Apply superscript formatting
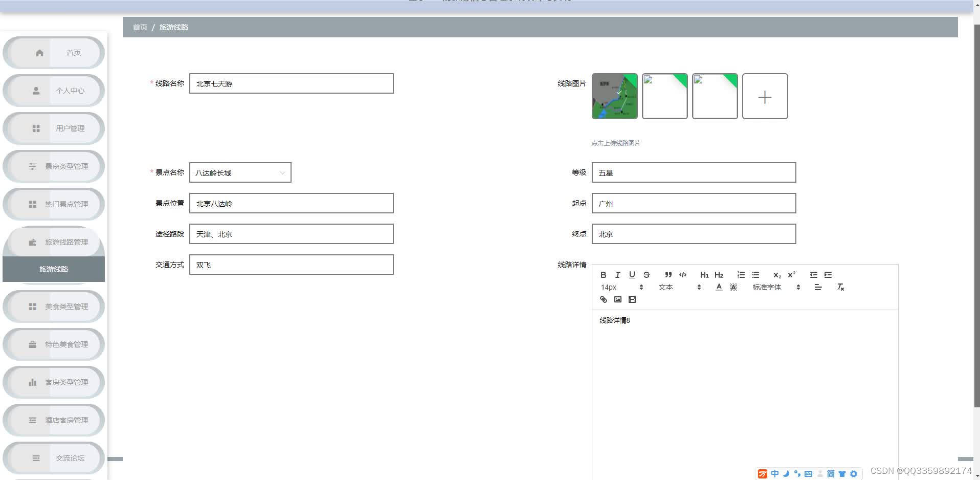The image size is (980, 480). point(791,275)
